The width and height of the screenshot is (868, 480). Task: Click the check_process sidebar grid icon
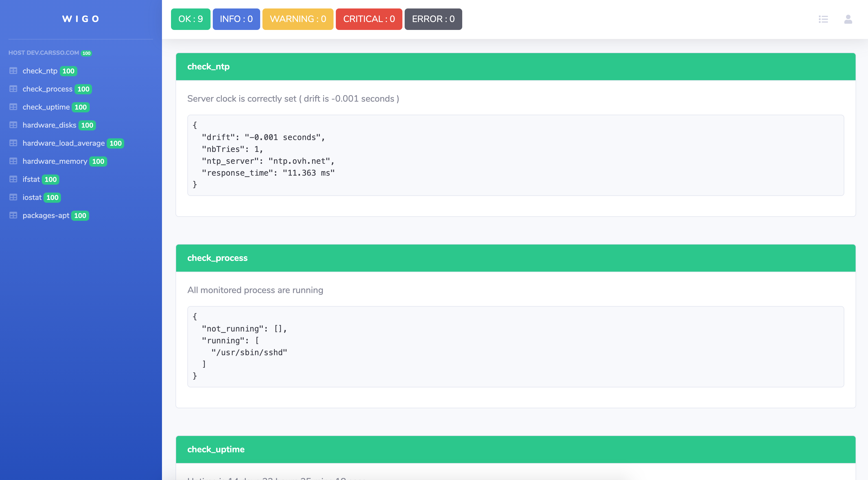[13, 89]
